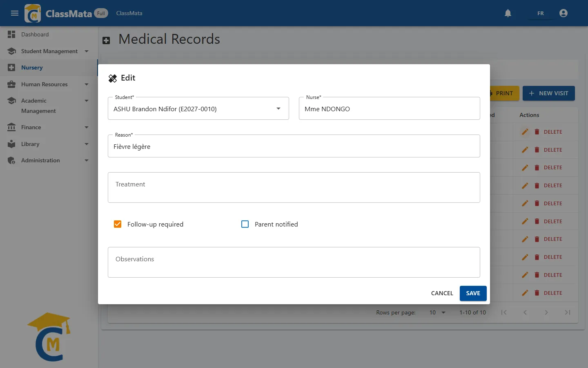This screenshot has height=368, width=588.
Task: Click into the Treatment text area
Action: pyautogui.click(x=294, y=187)
